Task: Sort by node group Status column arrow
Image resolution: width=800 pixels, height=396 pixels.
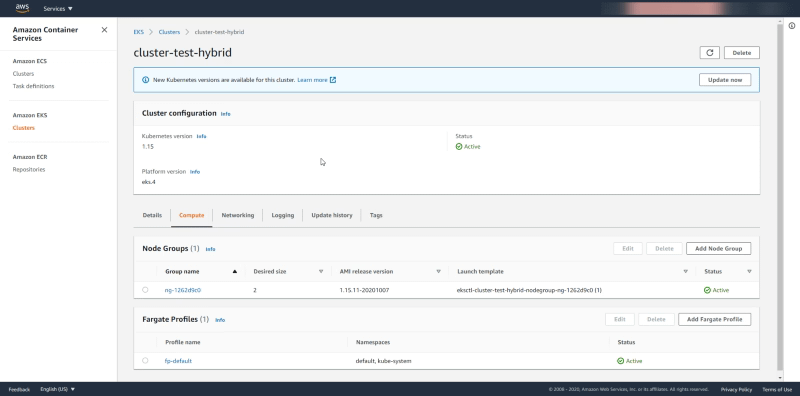Action: click(x=749, y=271)
